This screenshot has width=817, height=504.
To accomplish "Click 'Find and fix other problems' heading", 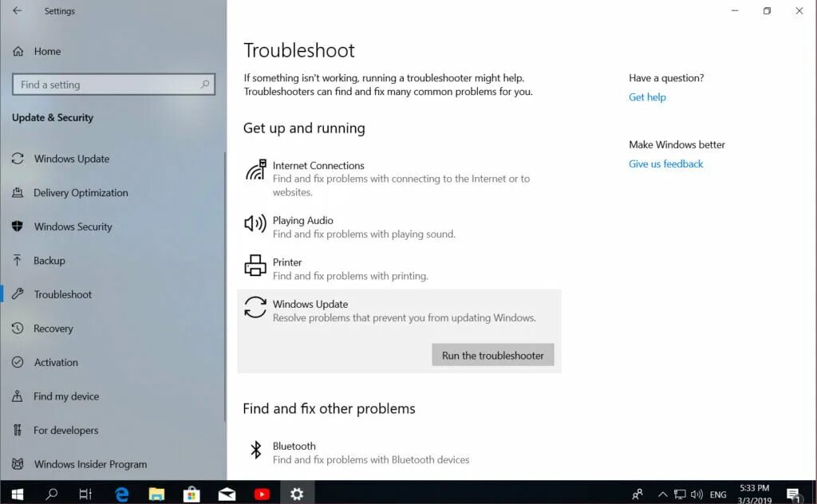I will (x=330, y=409).
